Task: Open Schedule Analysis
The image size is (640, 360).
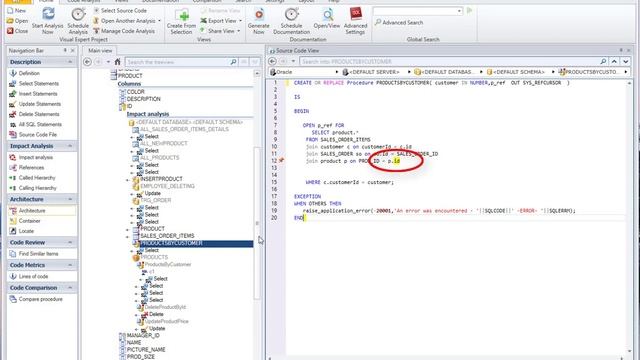Action: (78, 20)
